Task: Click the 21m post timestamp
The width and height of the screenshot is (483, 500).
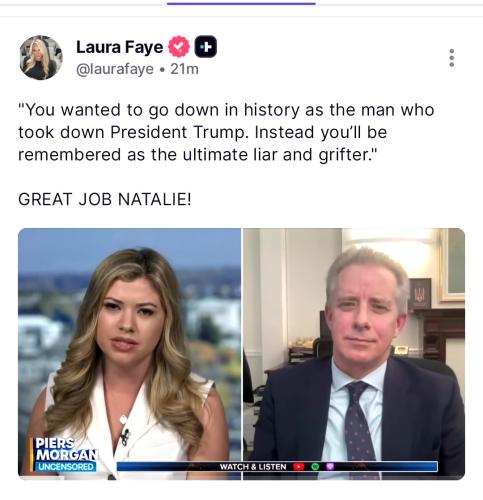Action: coord(184,69)
